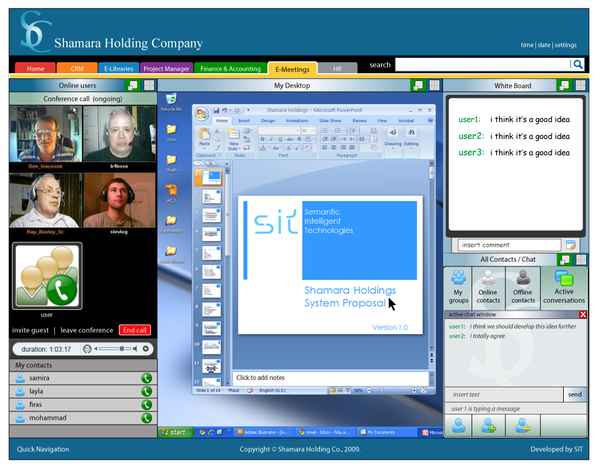Click the add contact icon
This screenshot has height=470, width=600.
489,426
